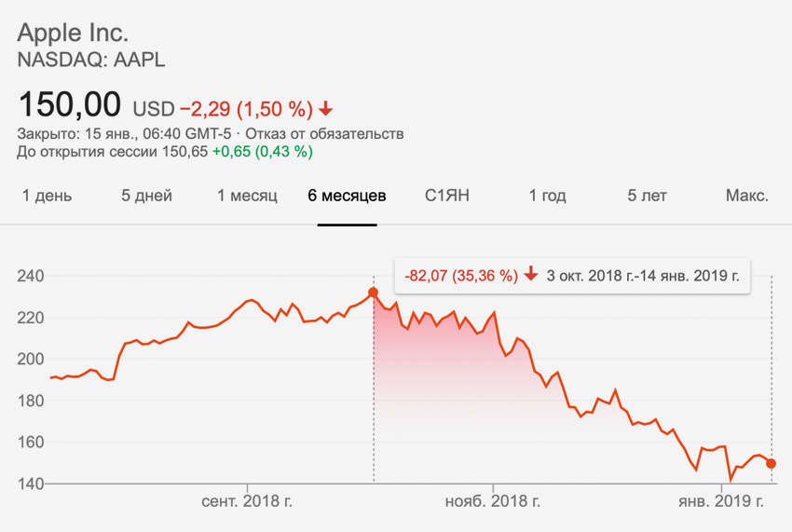Click the red down arrow beside price change

coord(325,109)
